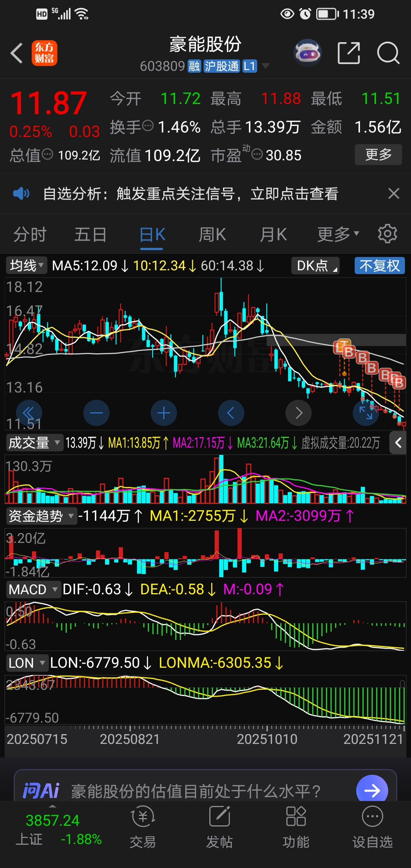Open the 均线 indicator dropdown
Viewport: 411px width, 868px height.
coord(27,265)
